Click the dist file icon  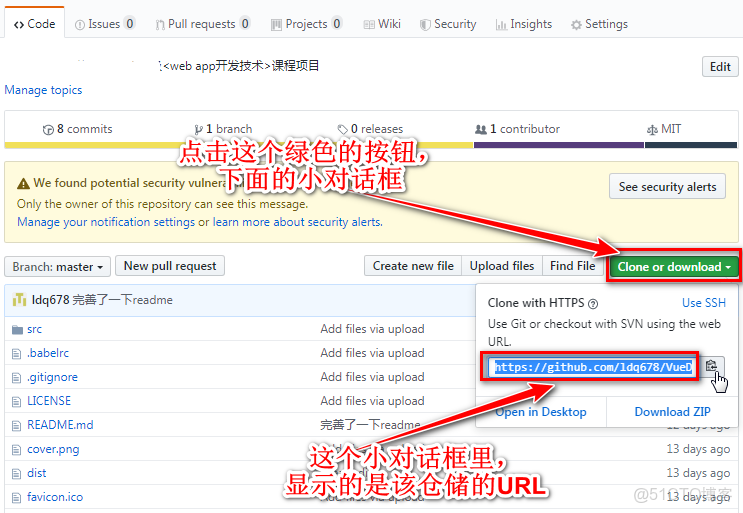(17, 474)
